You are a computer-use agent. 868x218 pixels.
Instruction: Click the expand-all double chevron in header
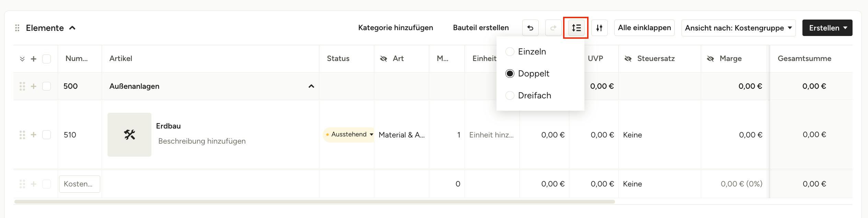[22, 59]
